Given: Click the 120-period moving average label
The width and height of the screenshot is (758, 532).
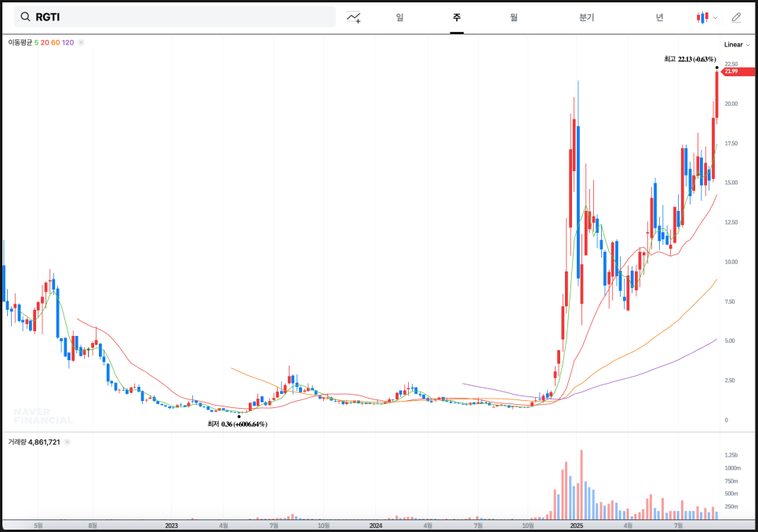Looking at the screenshot, I should [x=67, y=42].
